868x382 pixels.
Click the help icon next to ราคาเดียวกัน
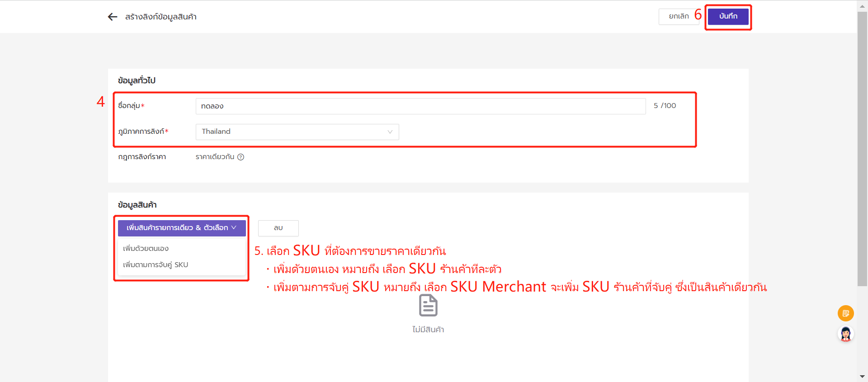241,157
